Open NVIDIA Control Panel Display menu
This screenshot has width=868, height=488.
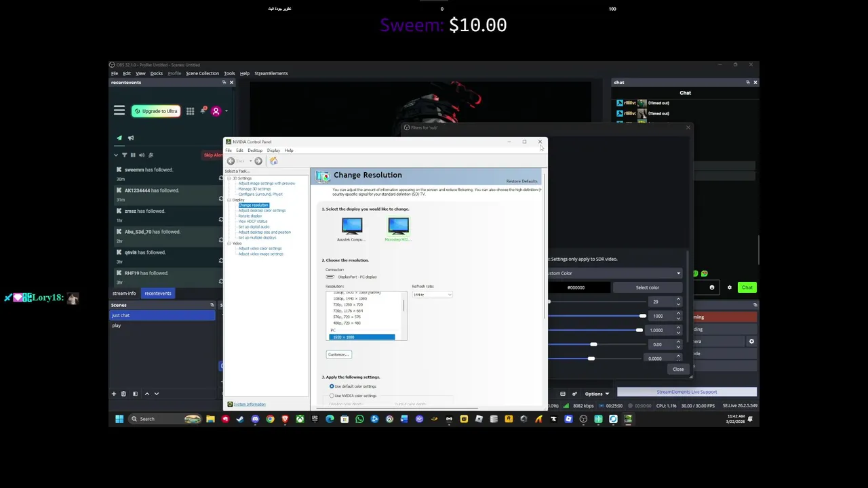click(273, 150)
